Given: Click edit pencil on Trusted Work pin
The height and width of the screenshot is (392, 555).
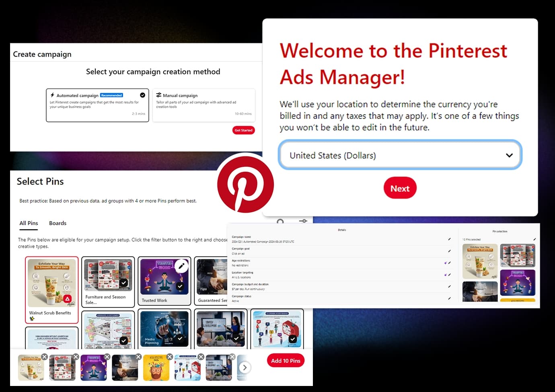Looking at the screenshot, I should click(181, 266).
